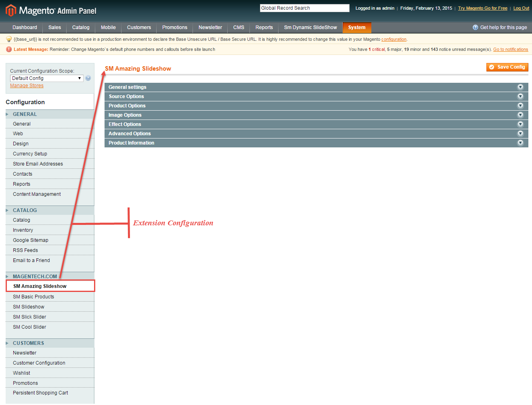The height and width of the screenshot is (405, 532).
Task: Open the Catalog menu in top navigation
Action: click(81, 27)
